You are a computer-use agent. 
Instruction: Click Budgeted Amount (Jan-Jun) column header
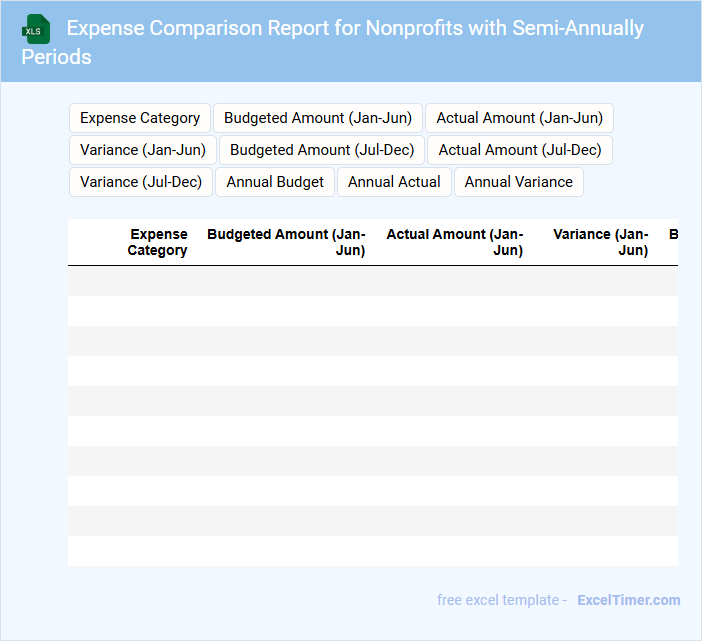[x=286, y=242]
